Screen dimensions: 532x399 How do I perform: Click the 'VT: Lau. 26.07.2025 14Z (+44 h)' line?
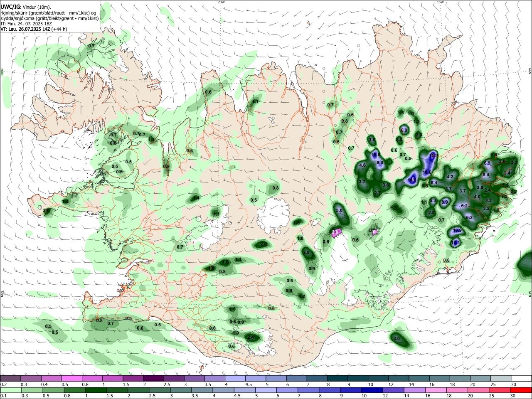pos(34,29)
